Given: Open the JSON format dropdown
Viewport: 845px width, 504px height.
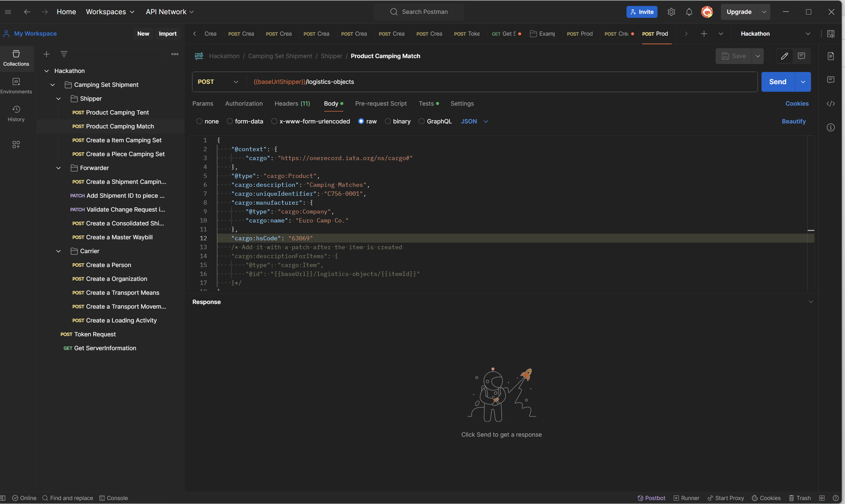Looking at the screenshot, I should click(x=474, y=121).
